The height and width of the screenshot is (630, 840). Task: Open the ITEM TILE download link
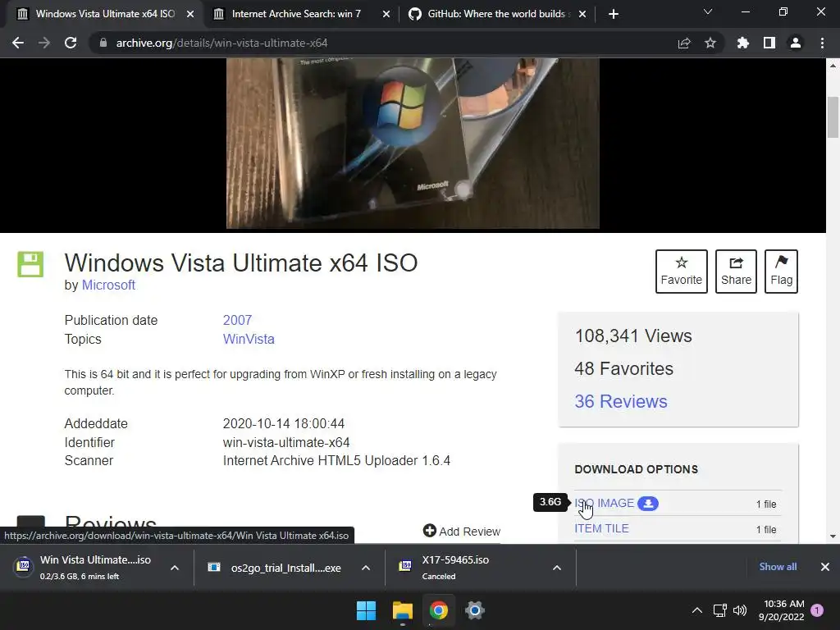(601, 528)
